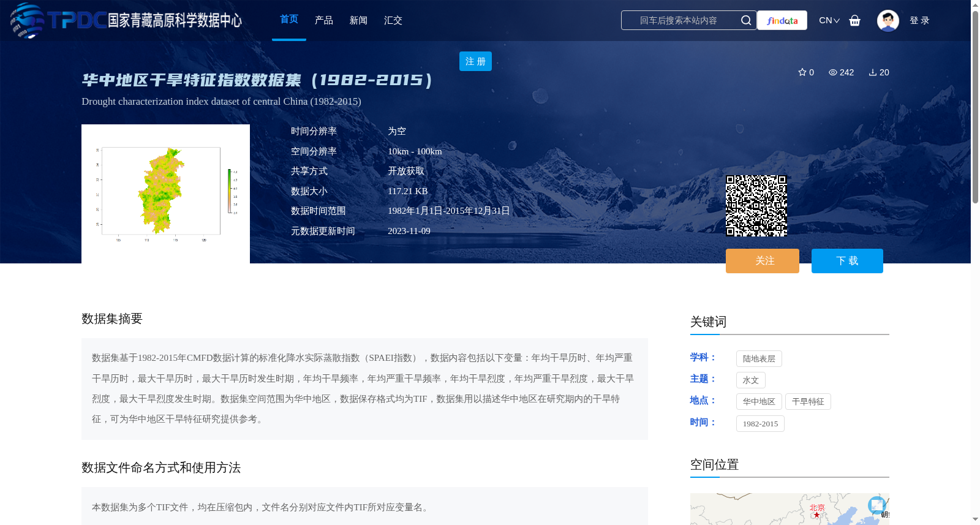Click the vertical page scrollbar
The width and height of the screenshot is (980, 525).
(x=975, y=107)
